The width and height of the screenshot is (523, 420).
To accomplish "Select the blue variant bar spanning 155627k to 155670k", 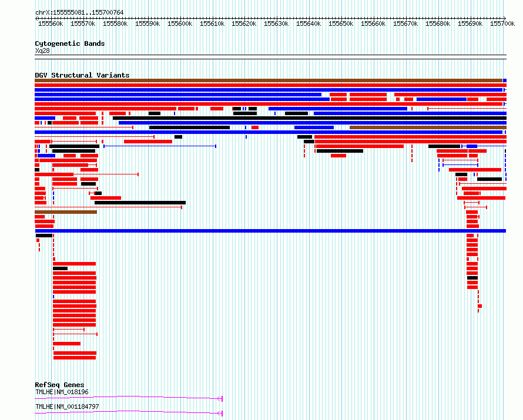I will (338, 109).
